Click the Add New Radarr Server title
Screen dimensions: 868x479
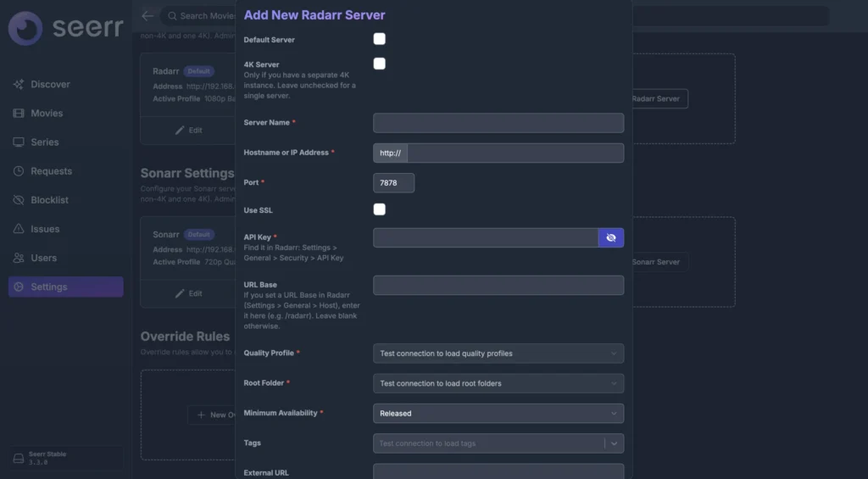[x=314, y=15]
